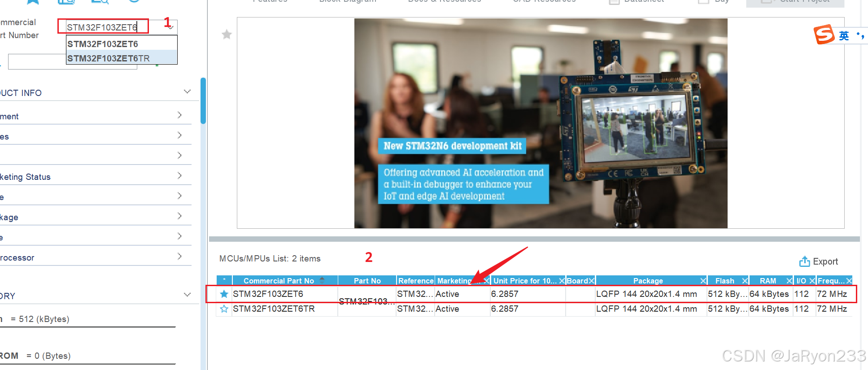Click the Export icon
868x370 pixels.
coord(804,261)
